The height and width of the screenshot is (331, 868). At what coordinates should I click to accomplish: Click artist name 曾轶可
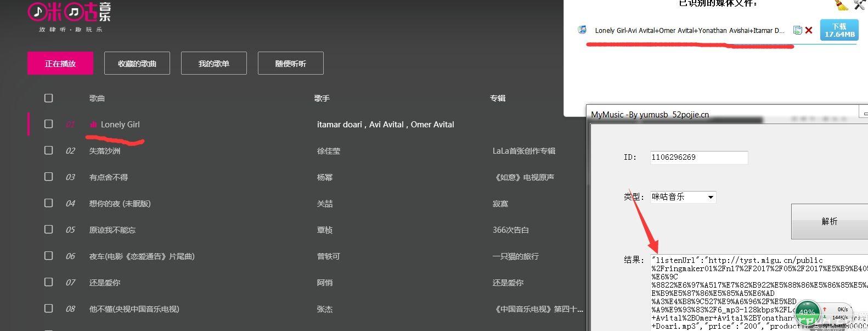coord(329,256)
